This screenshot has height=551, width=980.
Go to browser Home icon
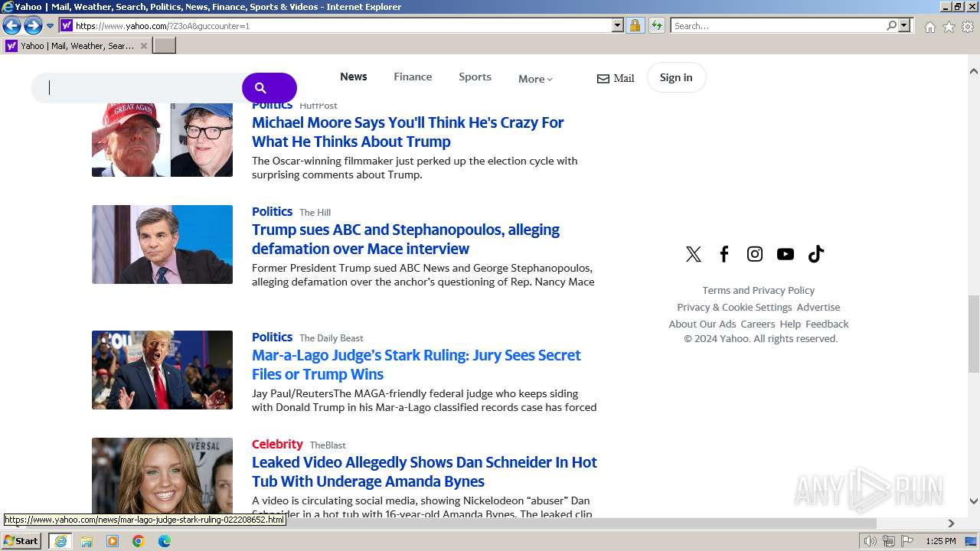click(929, 27)
